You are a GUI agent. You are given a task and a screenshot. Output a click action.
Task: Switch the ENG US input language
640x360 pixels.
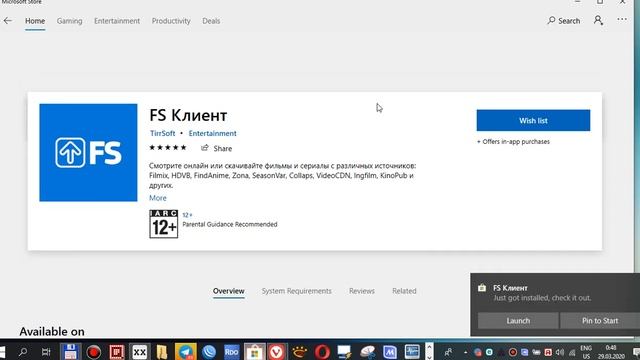[x=586, y=352]
